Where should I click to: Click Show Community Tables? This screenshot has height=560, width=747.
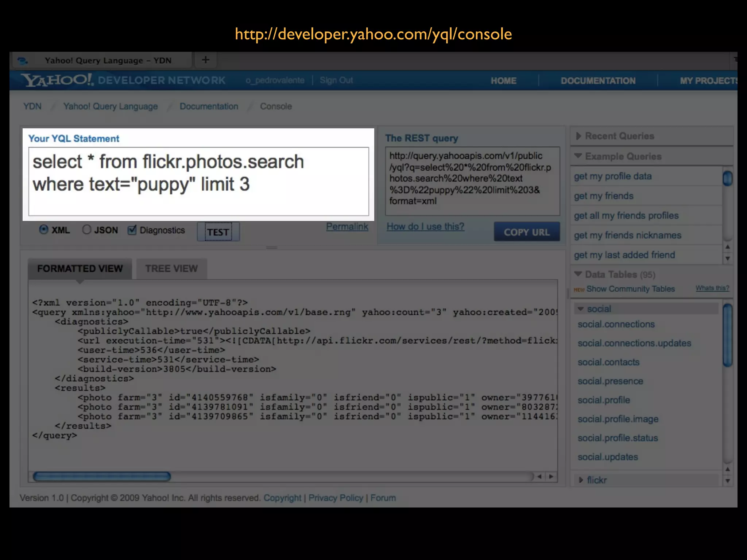pos(630,289)
